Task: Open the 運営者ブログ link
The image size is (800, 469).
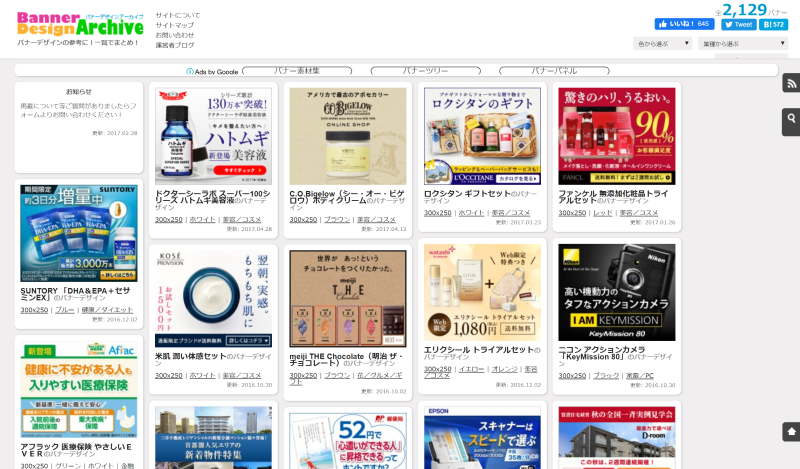Action: [x=174, y=45]
